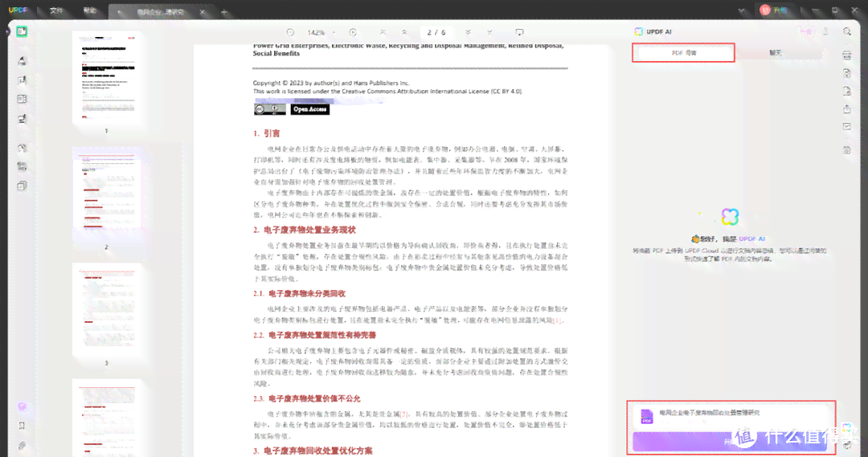868x457 pixels.
Task: Click the page number field showing 2
Action: 429,33
